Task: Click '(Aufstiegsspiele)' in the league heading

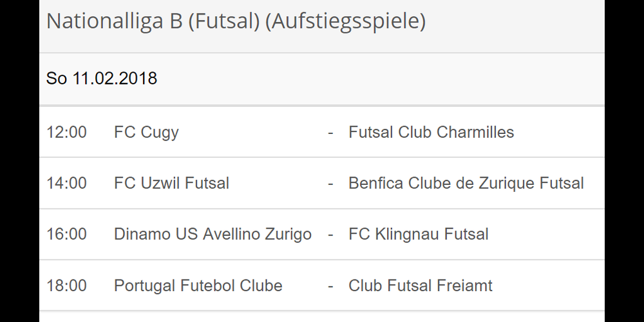Action: point(346,21)
